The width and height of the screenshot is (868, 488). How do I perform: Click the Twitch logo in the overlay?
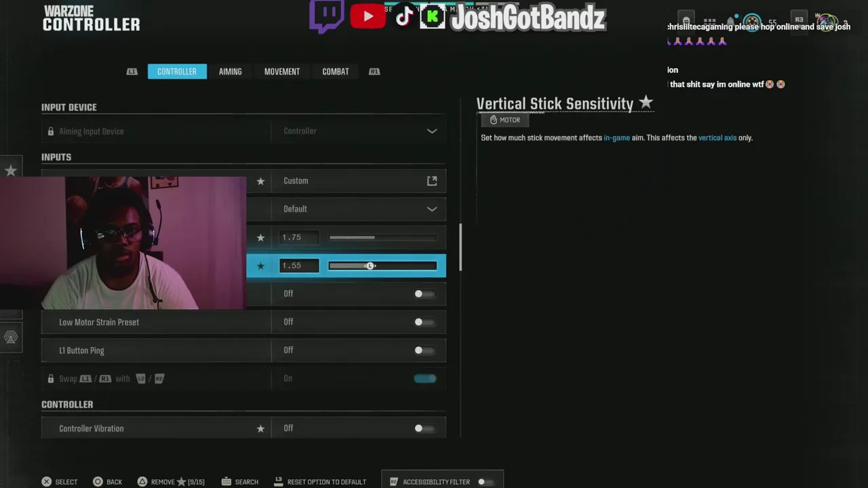click(x=326, y=16)
